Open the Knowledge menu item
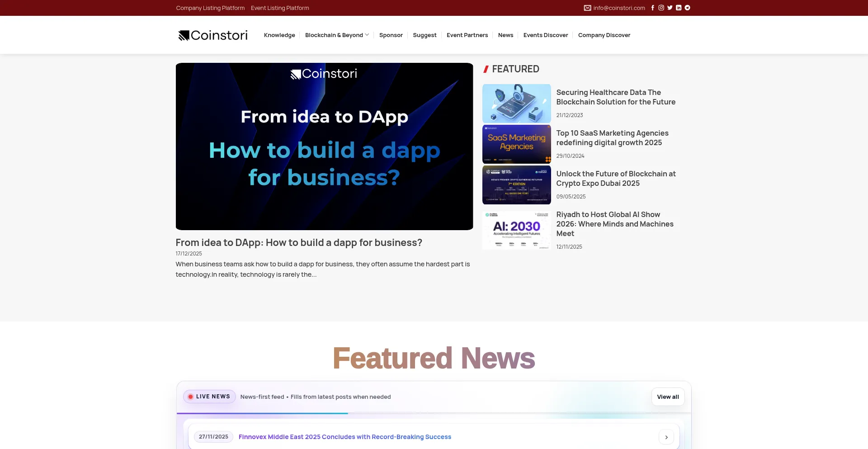This screenshot has width=868, height=449. 279,35
